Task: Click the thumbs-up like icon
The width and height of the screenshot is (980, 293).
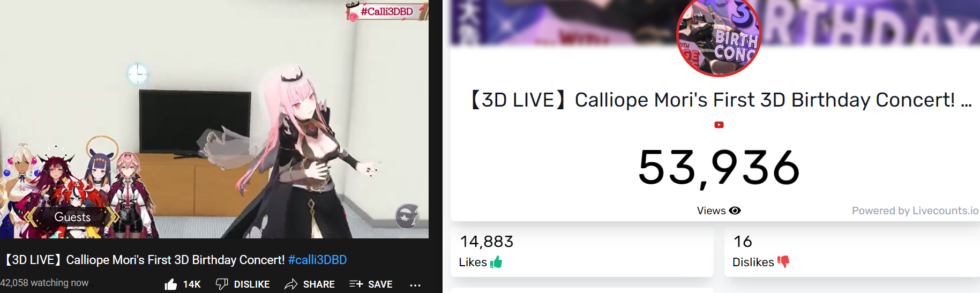Action: tap(171, 284)
